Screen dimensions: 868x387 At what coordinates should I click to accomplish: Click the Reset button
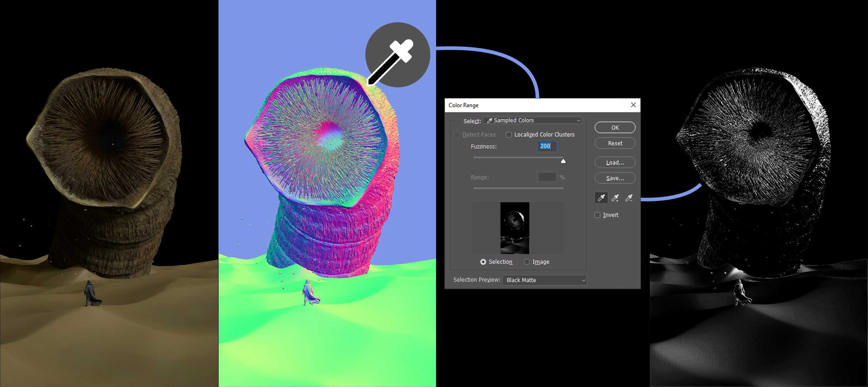tap(615, 143)
